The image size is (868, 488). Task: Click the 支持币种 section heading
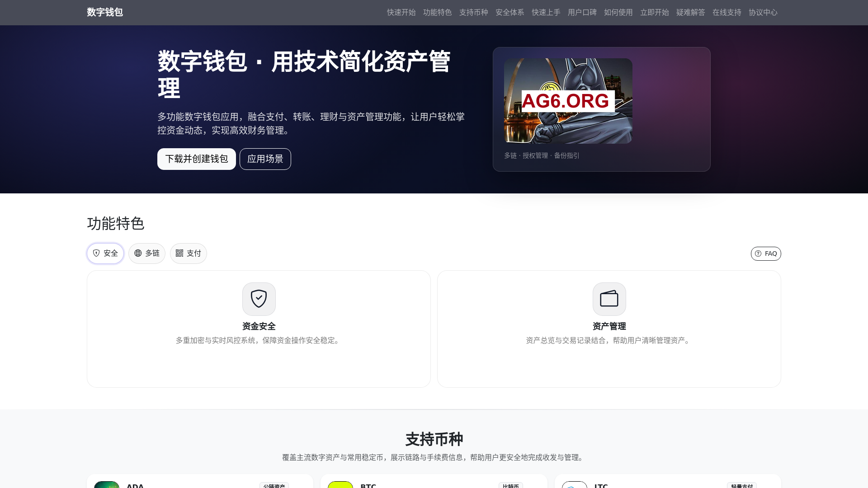pyautogui.click(x=434, y=439)
